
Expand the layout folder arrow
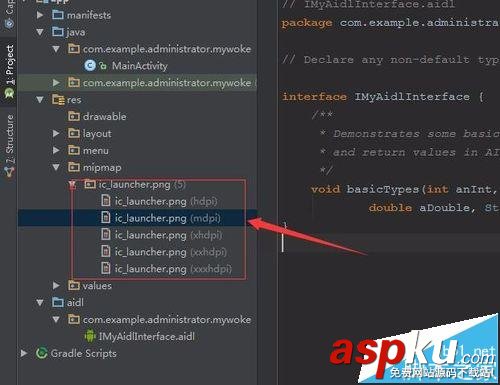(x=56, y=133)
